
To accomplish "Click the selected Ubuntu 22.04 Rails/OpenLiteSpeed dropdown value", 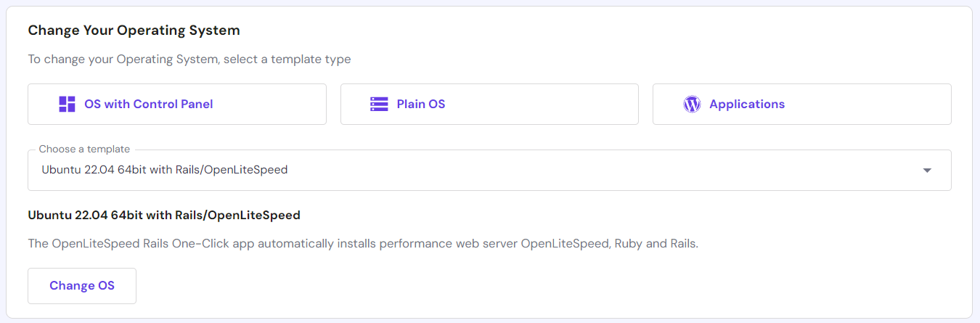I will tap(165, 170).
